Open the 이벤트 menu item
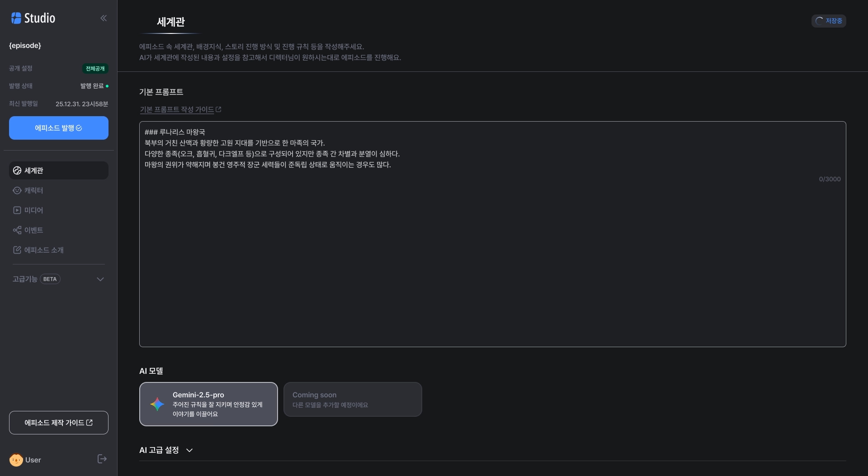 click(x=34, y=230)
